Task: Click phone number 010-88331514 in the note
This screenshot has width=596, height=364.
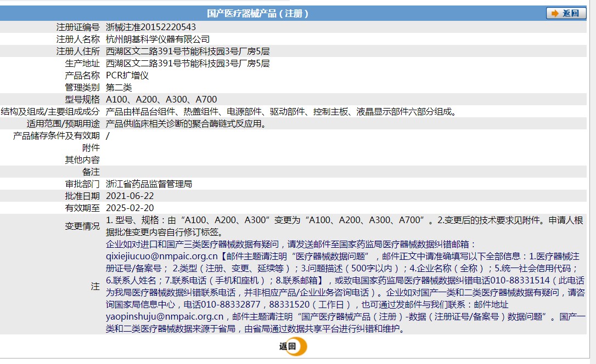Action: pos(520,281)
